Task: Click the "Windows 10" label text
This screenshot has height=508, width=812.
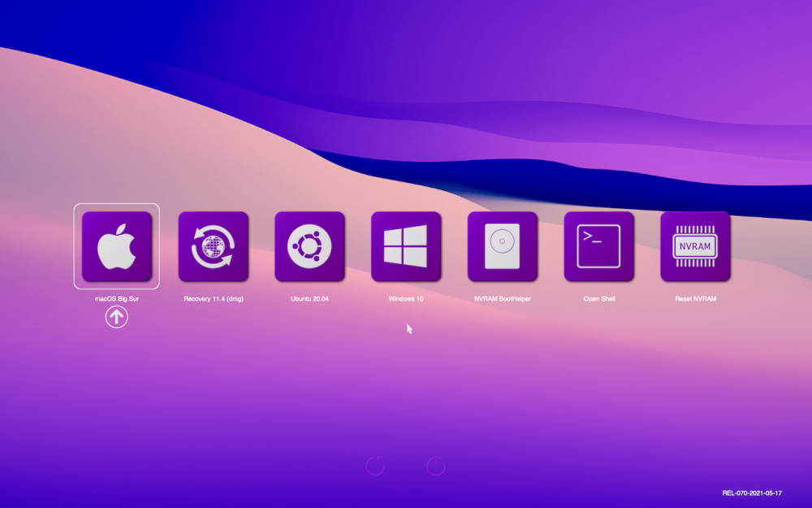Action: pyautogui.click(x=406, y=298)
